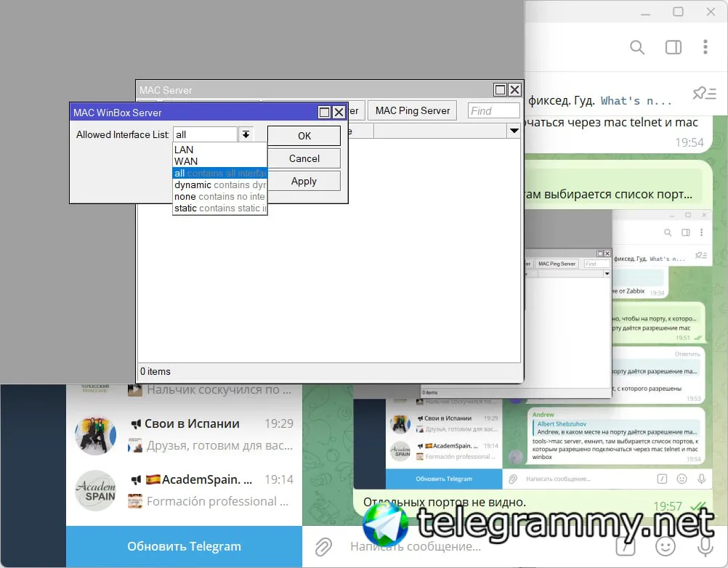Screen dimensions: 728x568
Task: Select WAN in the interface list
Action: coord(219,161)
